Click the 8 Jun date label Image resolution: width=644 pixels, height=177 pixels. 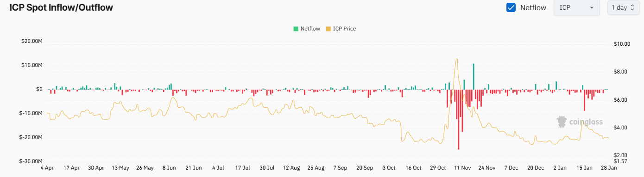coord(169,168)
